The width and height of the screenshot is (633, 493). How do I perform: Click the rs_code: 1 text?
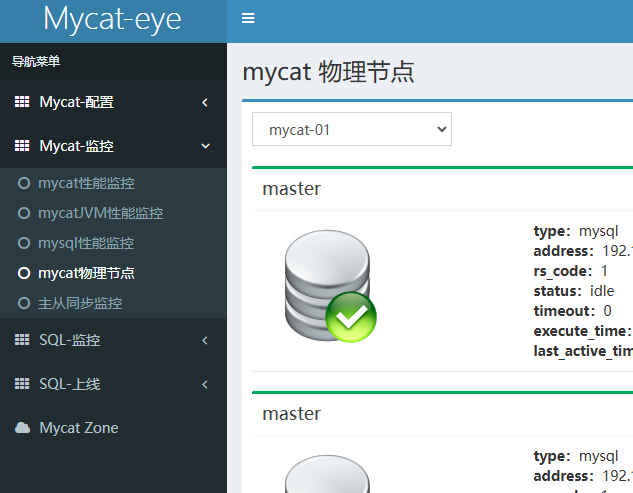click(x=571, y=271)
